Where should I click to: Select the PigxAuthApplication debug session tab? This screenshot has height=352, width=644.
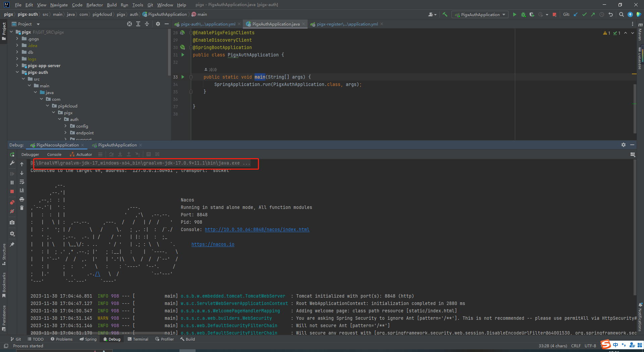(117, 145)
